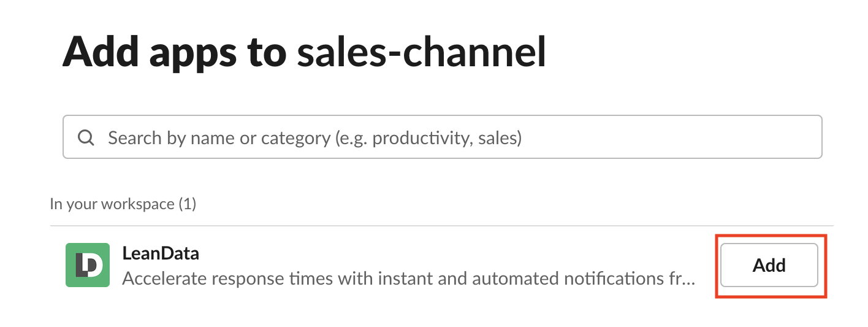Select the LD logo thumbnail
This screenshot has height=327, width=868.
pyautogui.click(x=88, y=265)
